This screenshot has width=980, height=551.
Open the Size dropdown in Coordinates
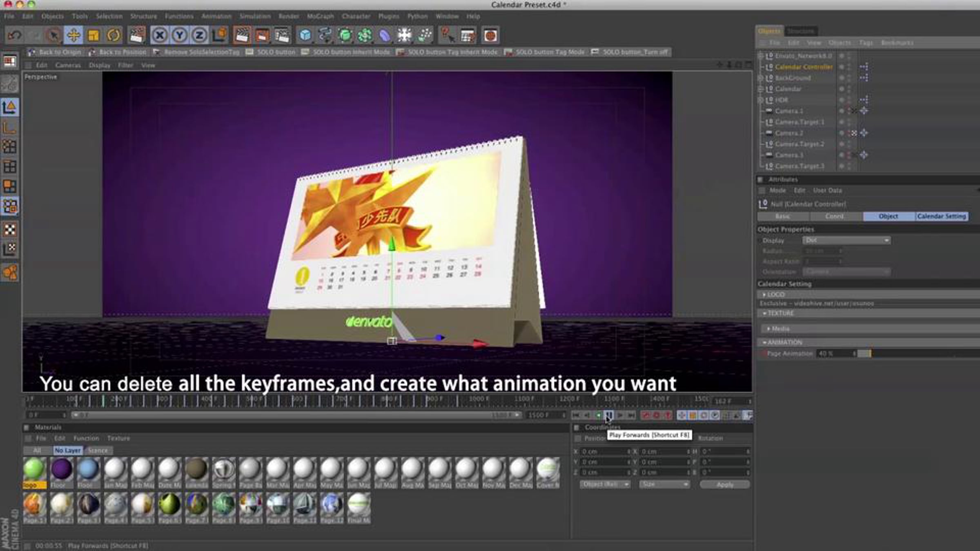[x=664, y=484]
